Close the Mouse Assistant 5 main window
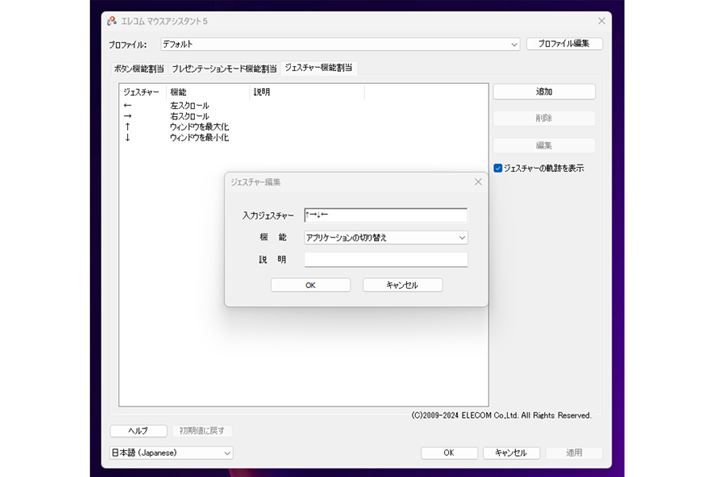This screenshot has width=715, height=477. 602,21
